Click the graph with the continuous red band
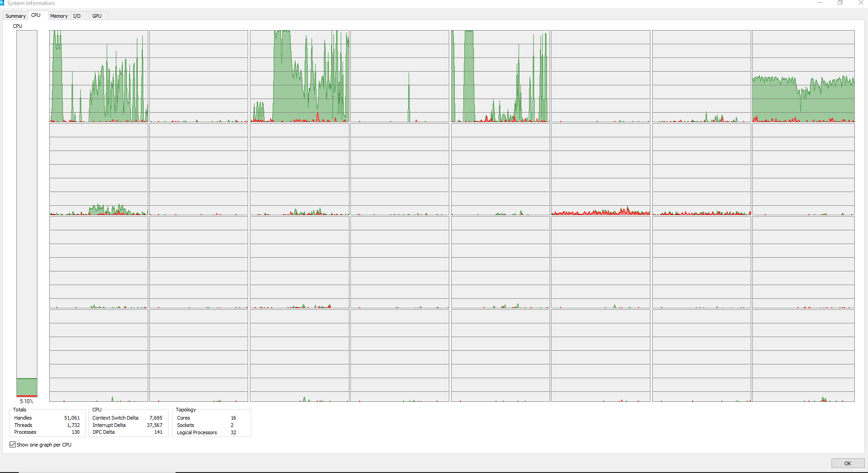Viewport: 868px width, 473px height. 600,169
